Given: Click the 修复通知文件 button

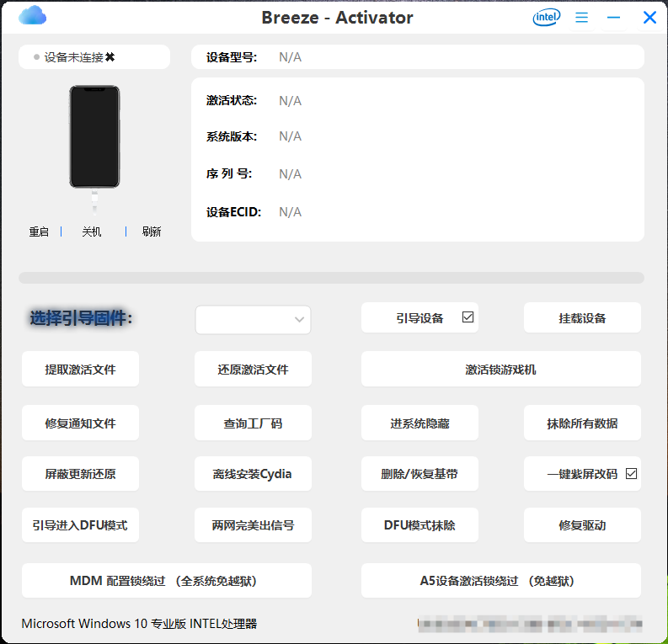Looking at the screenshot, I should click(81, 423).
